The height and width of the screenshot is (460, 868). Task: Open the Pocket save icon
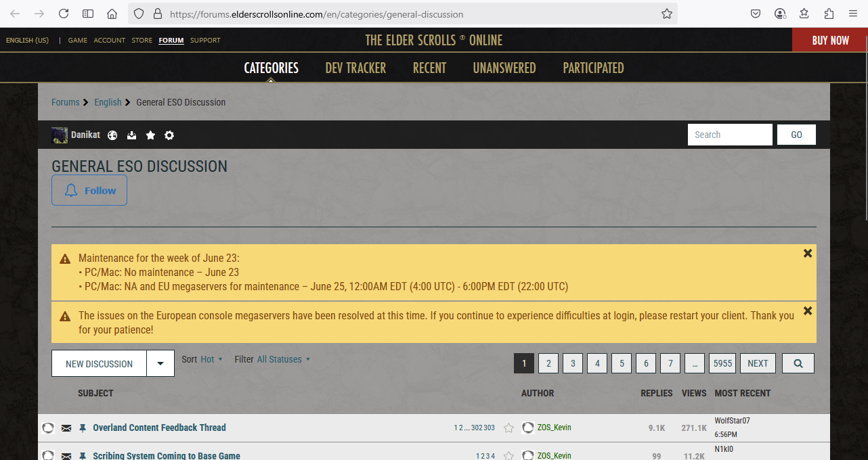coord(756,14)
